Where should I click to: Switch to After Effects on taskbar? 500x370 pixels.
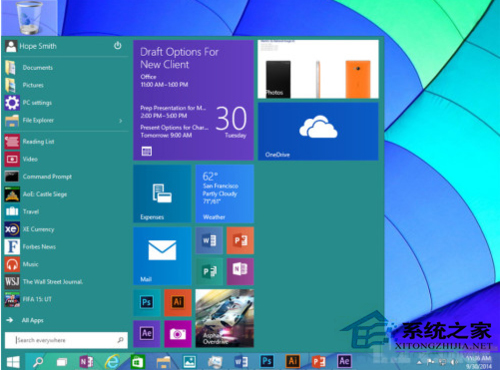pyautogui.click(x=344, y=361)
